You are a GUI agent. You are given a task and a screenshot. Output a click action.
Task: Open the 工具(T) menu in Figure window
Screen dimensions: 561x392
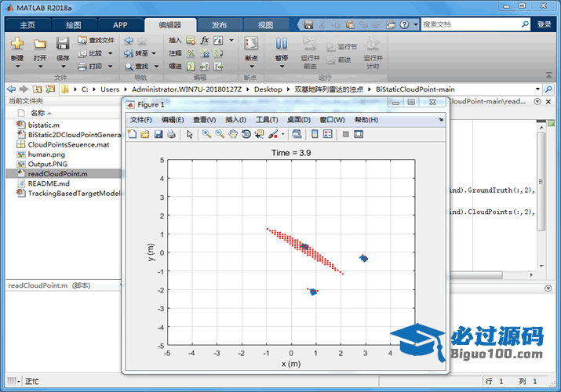267,120
